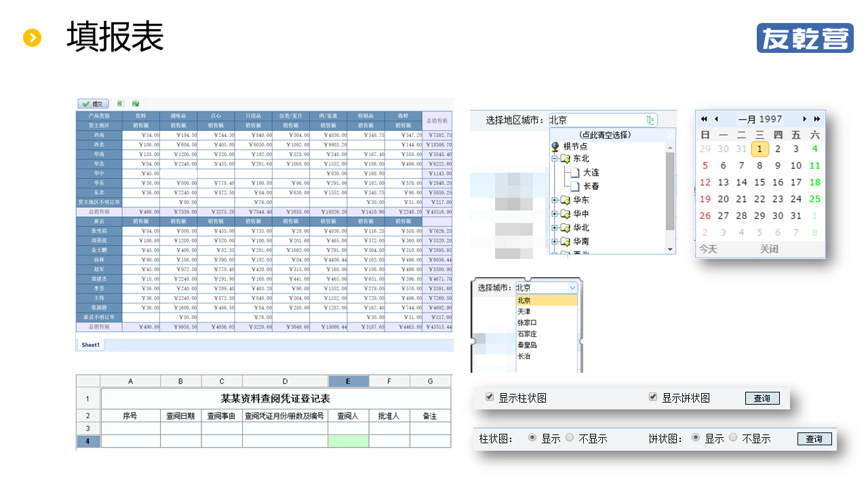Select column A header in spreadsheet
The width and height of the screenshot is (868, 488).
pos(130,382)
